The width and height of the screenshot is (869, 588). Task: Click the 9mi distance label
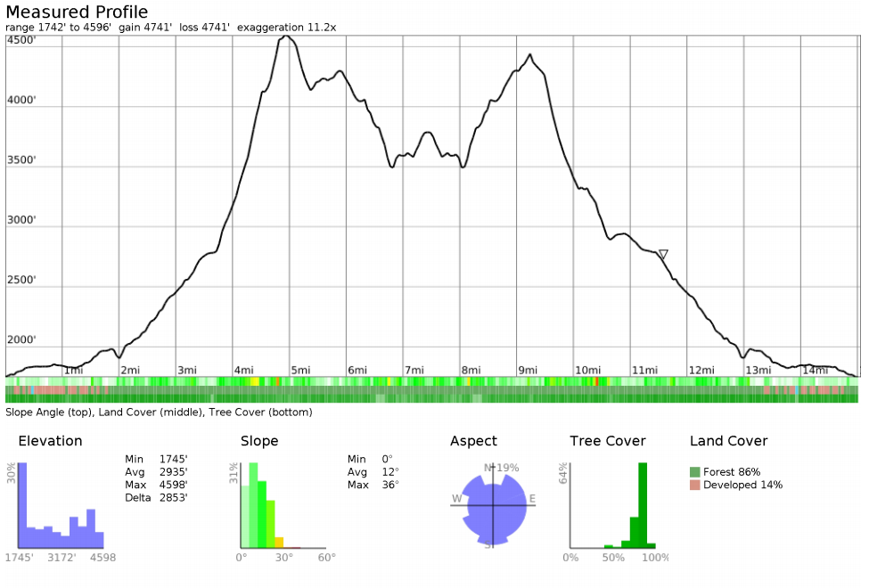coord(529,371)
